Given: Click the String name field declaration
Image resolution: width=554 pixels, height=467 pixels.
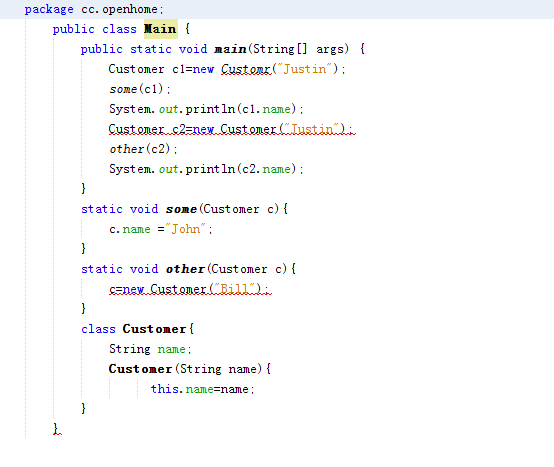Looking at the screenshot, I should pos(150,349).
